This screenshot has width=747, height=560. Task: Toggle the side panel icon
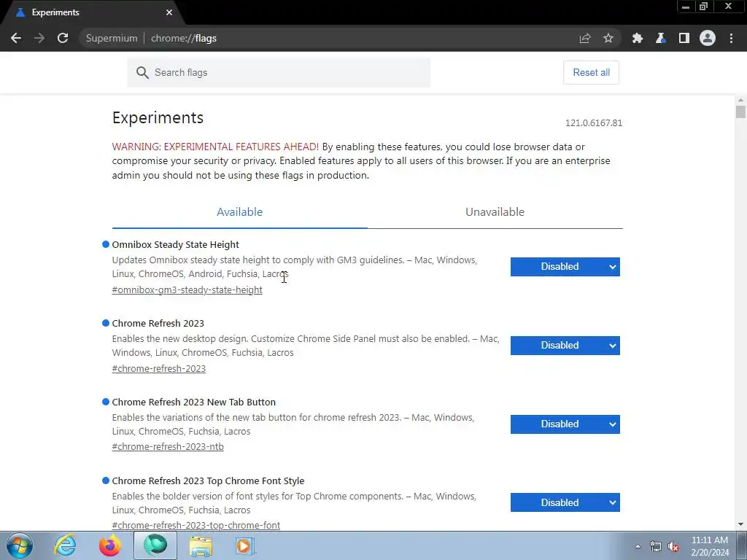(x=684, y=38)
